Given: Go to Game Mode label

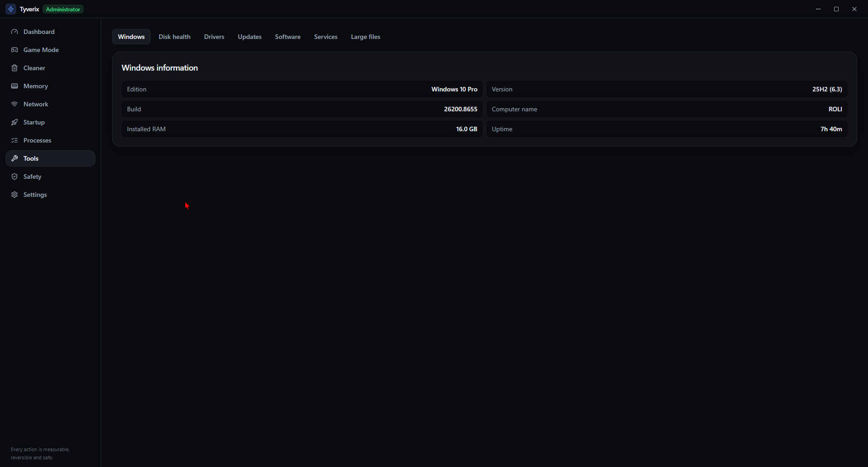Looking at the screenshot, I should pos(41,50).
